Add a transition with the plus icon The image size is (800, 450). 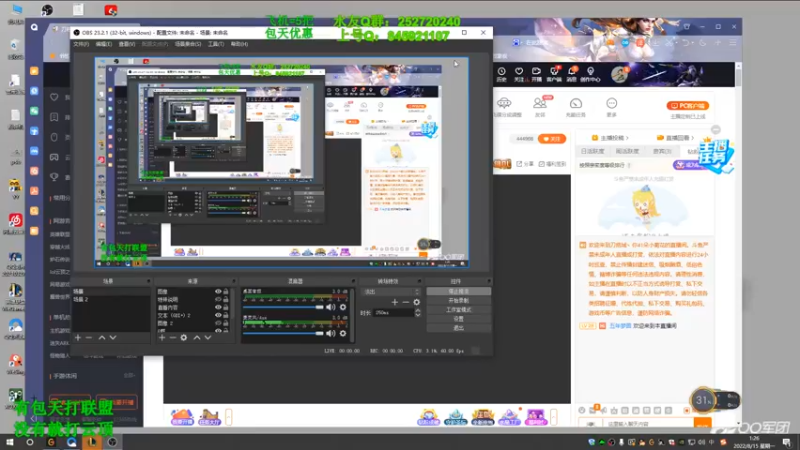click(x=394, y=302)
